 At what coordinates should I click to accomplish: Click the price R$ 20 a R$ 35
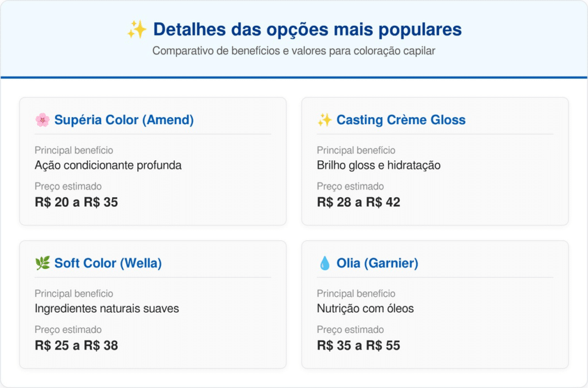[76, 202]
